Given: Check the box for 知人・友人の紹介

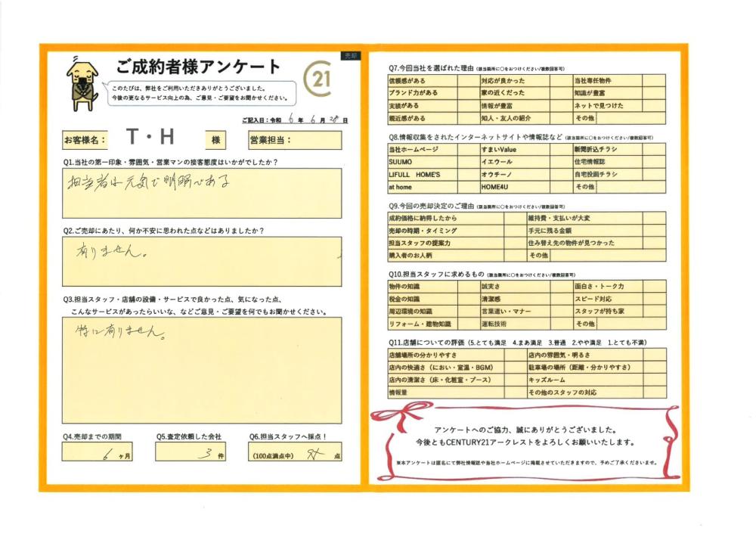Looking at the screenshot, I should [560, 119].
